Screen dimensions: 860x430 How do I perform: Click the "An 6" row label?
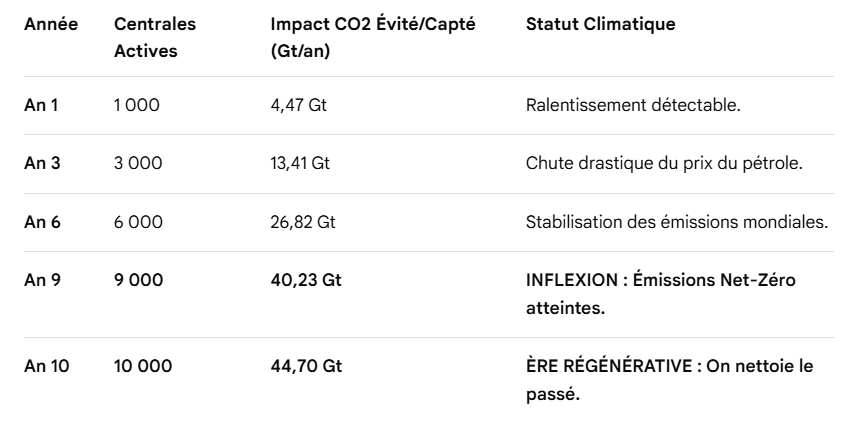tap(42, 221)
